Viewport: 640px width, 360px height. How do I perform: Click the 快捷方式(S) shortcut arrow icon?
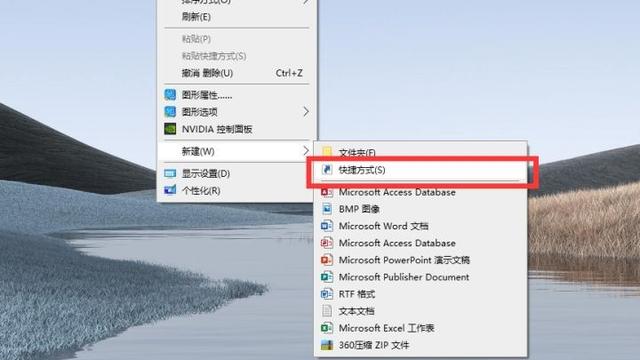tap(327, 170)
